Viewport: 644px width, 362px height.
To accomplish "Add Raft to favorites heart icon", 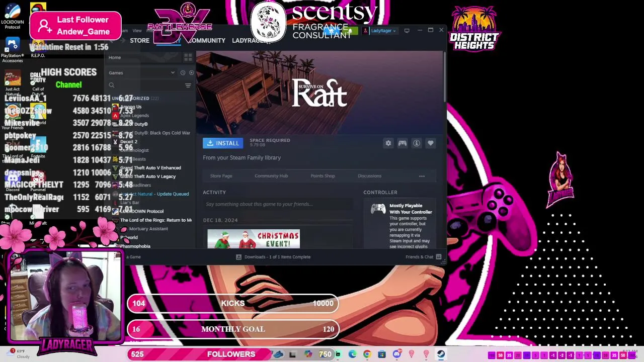I will point(431,143).
